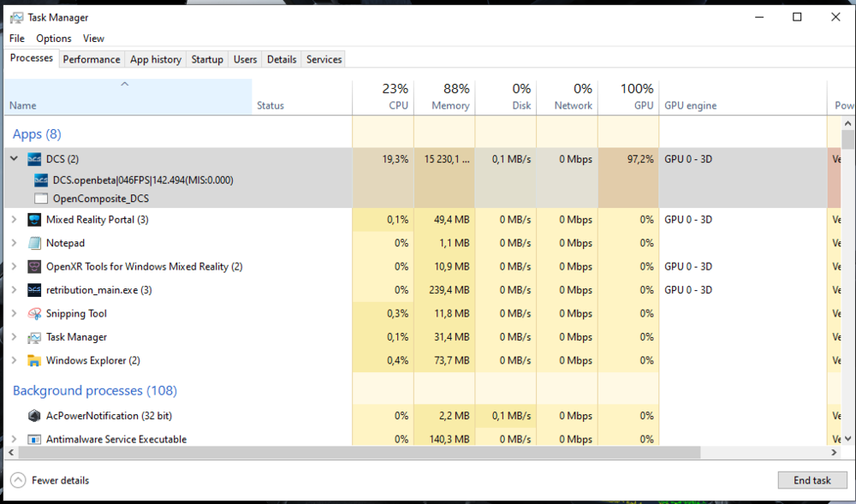
Task: Click the retribution_main.exe icon
Action: click(34, 290)
